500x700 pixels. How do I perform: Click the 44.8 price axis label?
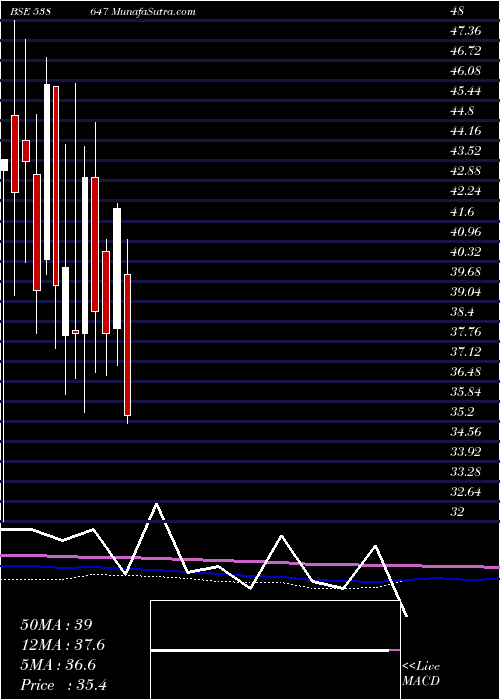point(462,111)
